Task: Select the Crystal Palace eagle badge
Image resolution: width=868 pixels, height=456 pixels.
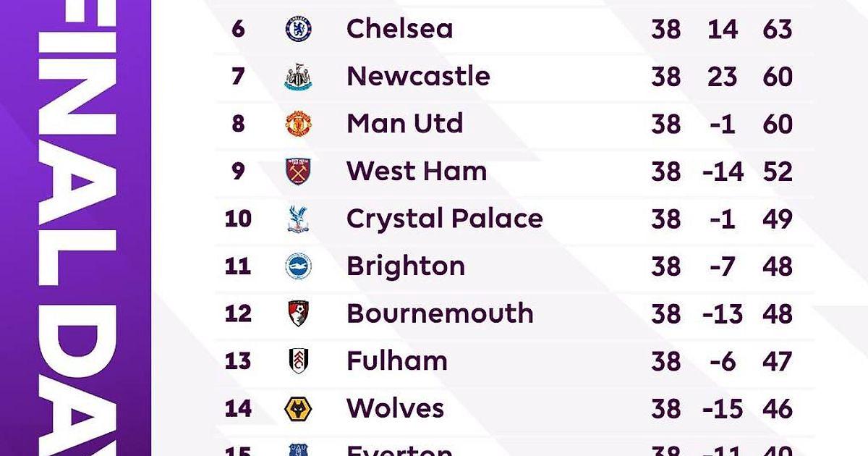Action: point(298,219)
